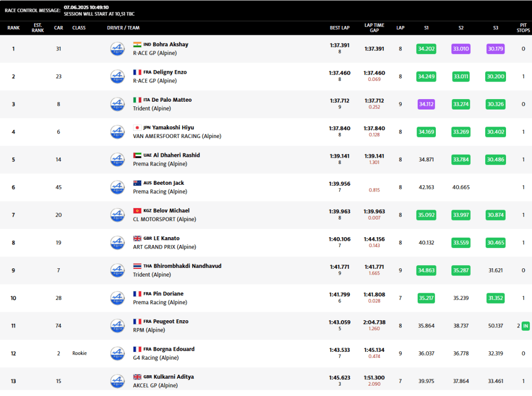
Task: Click the green S1 time 34.202
Action: [427, 49]
